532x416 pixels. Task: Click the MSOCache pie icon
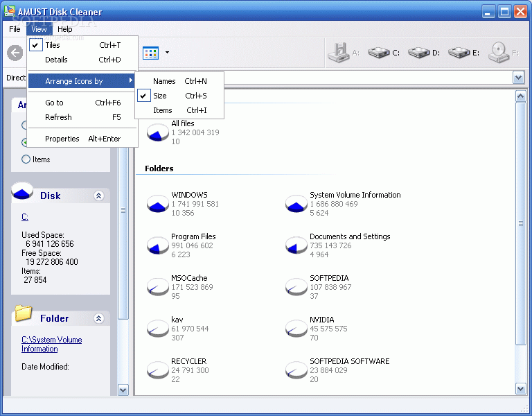pos(158,287)
